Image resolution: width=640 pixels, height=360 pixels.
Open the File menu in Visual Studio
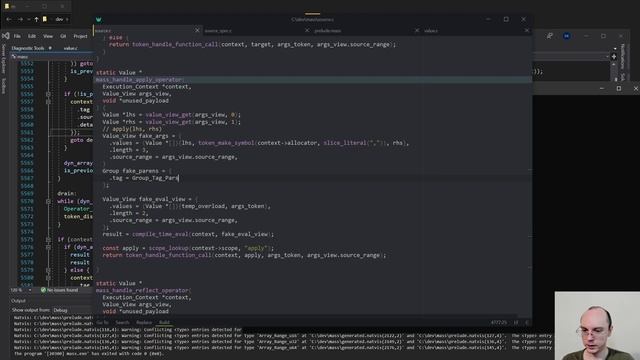(x=17, y=36)
